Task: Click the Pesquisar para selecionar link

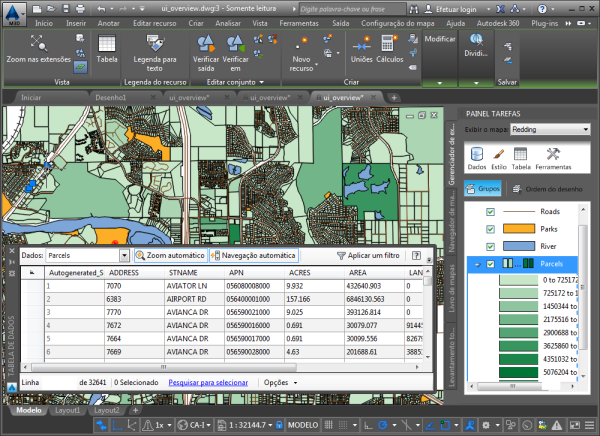Action: coord(209,382)
